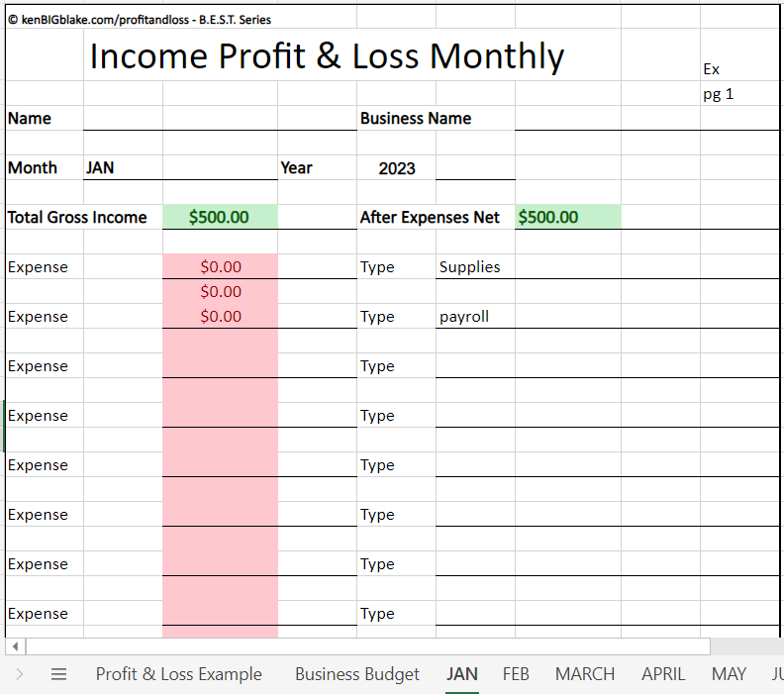Click the horizontal scrollbar track
The image size is (784, 694).
366,646
